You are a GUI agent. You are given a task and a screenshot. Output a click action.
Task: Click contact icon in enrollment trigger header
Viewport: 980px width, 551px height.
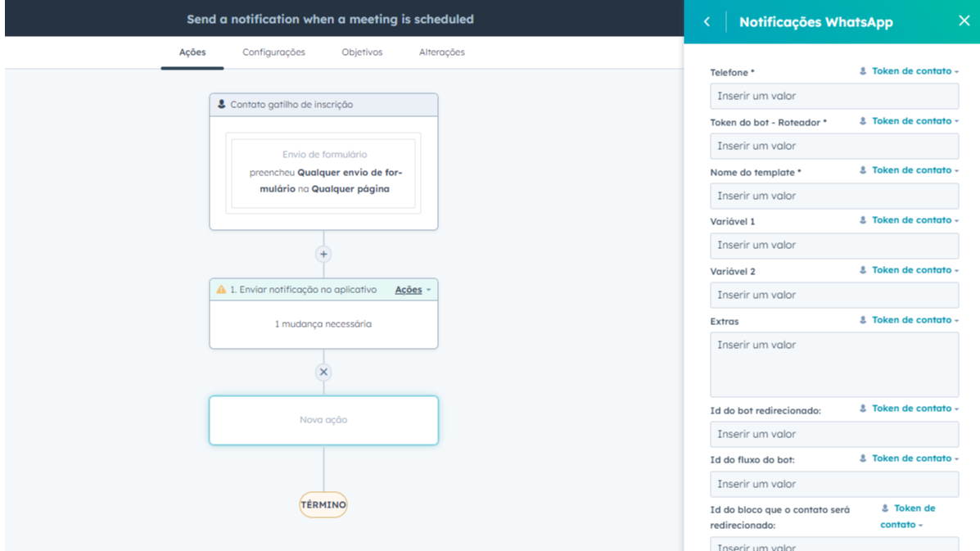click(221, 105)
